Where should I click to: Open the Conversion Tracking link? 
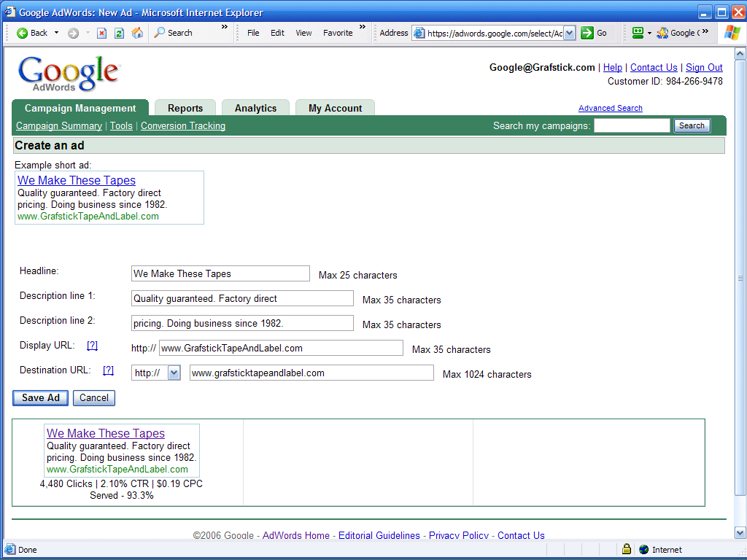coord(183,125)
